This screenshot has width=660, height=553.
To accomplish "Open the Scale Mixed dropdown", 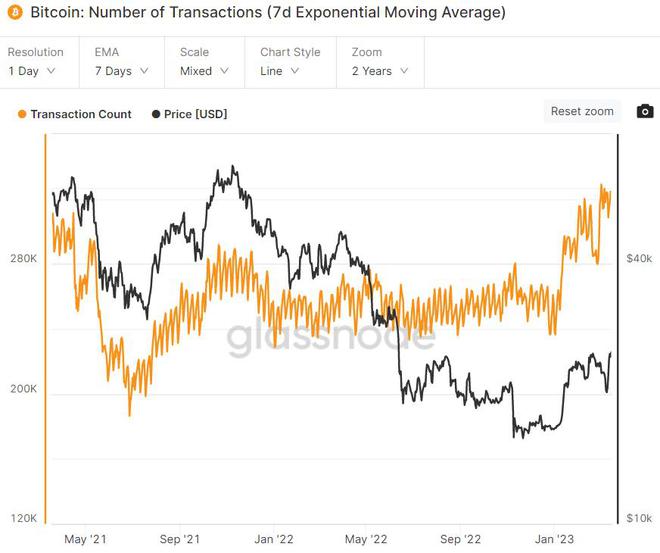I will pyautogui.click(x=204, y=71).
